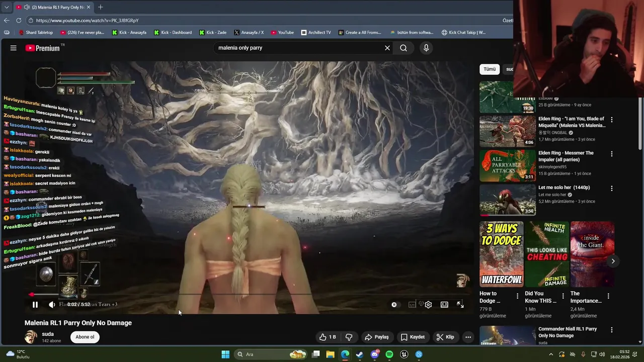Open menu for Commander Niall video
644x362 pixels.
[612, 330]
